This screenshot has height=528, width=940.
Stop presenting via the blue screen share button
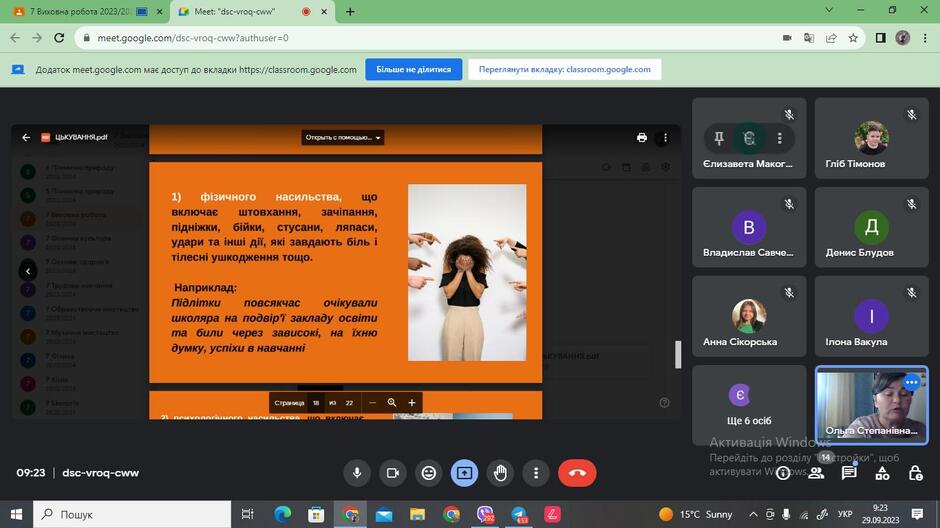(x=464, y=473)
